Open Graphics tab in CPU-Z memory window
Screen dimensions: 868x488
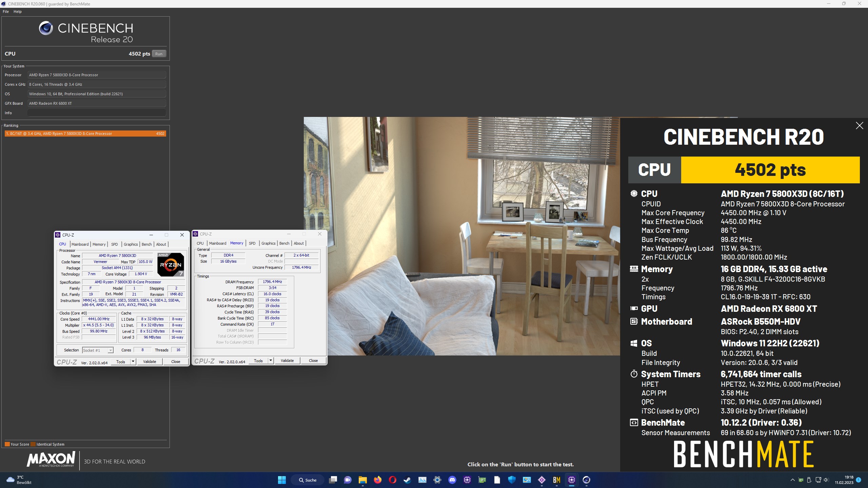[268, 243]
